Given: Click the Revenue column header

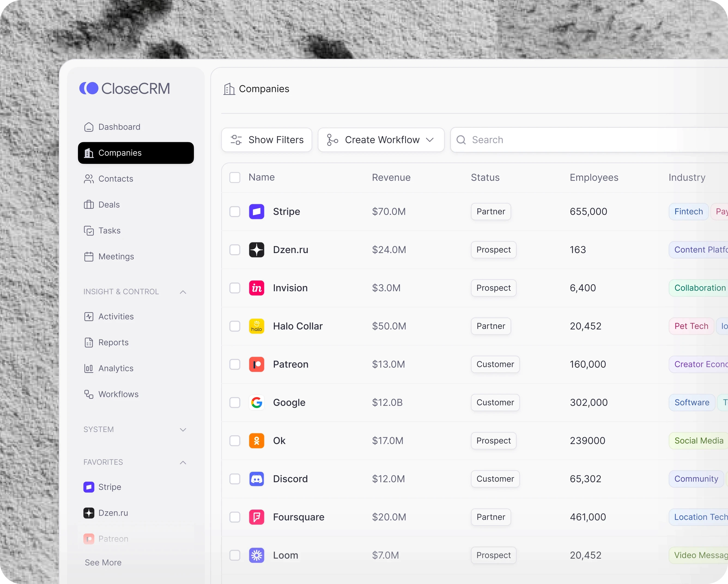Looking at the screenshot, I should [391, 178].
